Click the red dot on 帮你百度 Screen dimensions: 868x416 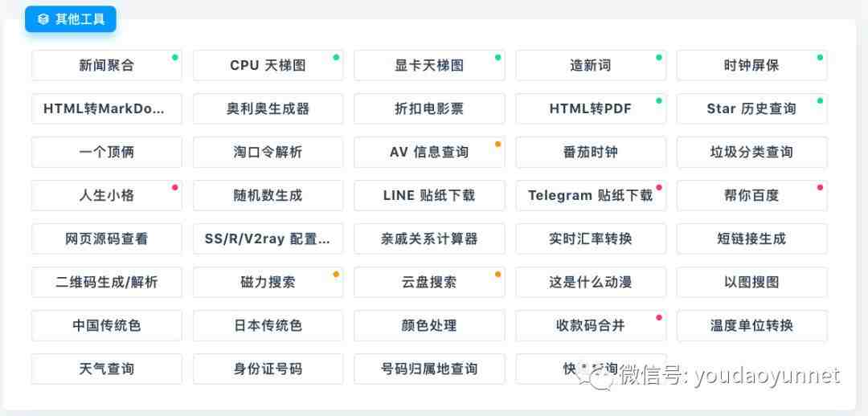[x=820, y=188]
